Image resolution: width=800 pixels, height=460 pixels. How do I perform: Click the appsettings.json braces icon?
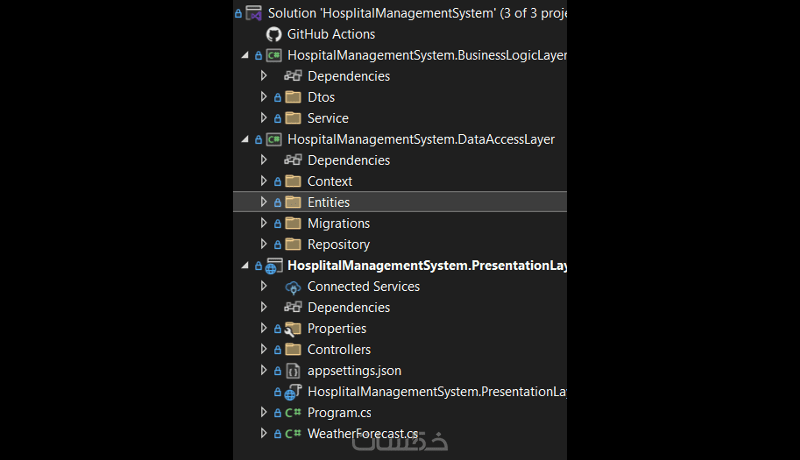(293, 371)
